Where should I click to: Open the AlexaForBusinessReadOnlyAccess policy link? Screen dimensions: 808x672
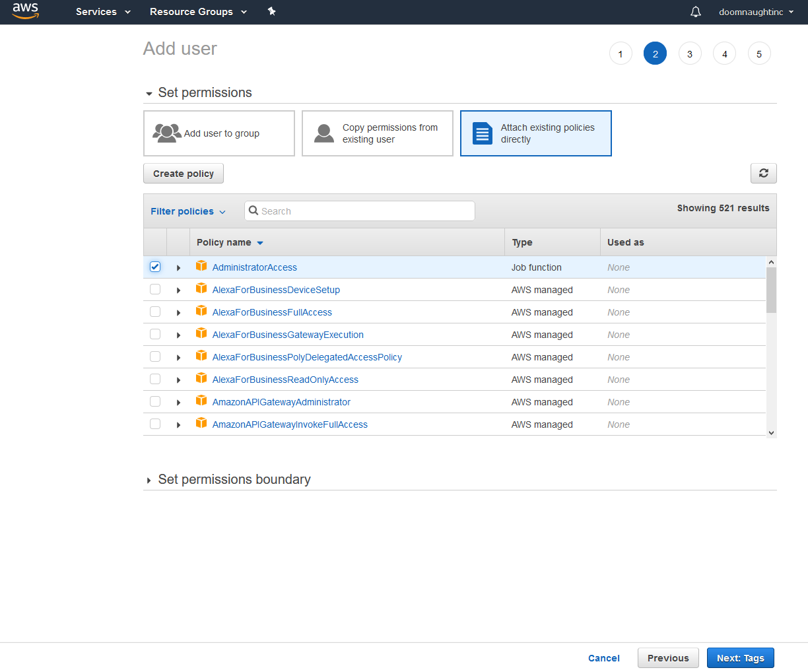285,380
